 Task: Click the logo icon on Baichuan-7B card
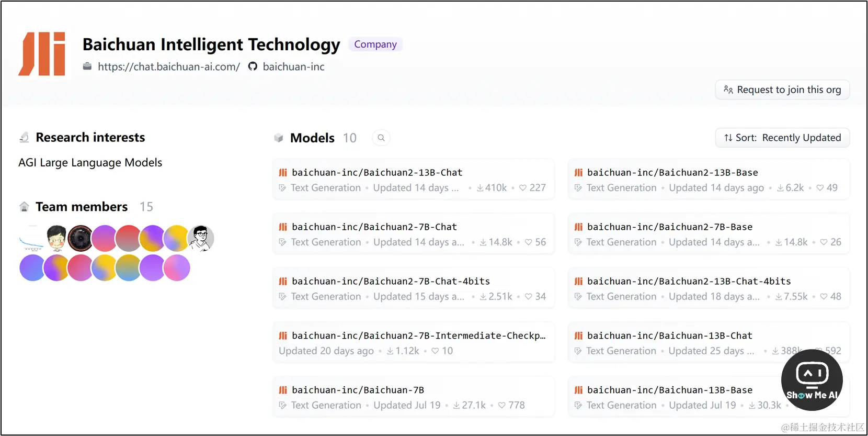[x=283, y=390]
